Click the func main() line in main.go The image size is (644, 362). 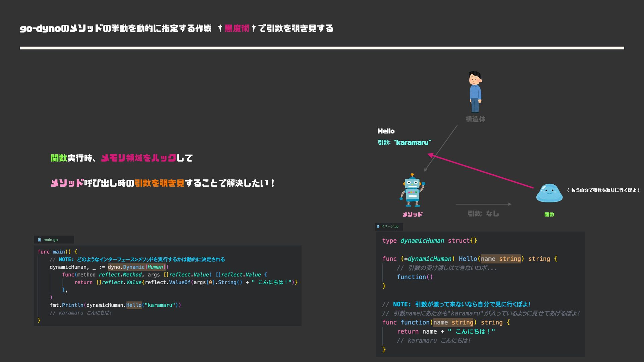(x=57, y=252)
